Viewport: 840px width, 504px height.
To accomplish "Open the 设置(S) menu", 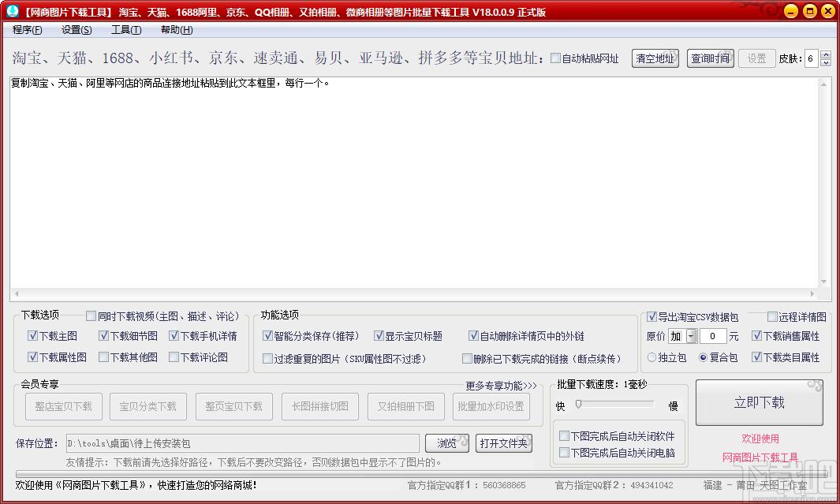I will click(x=77, y=30).
